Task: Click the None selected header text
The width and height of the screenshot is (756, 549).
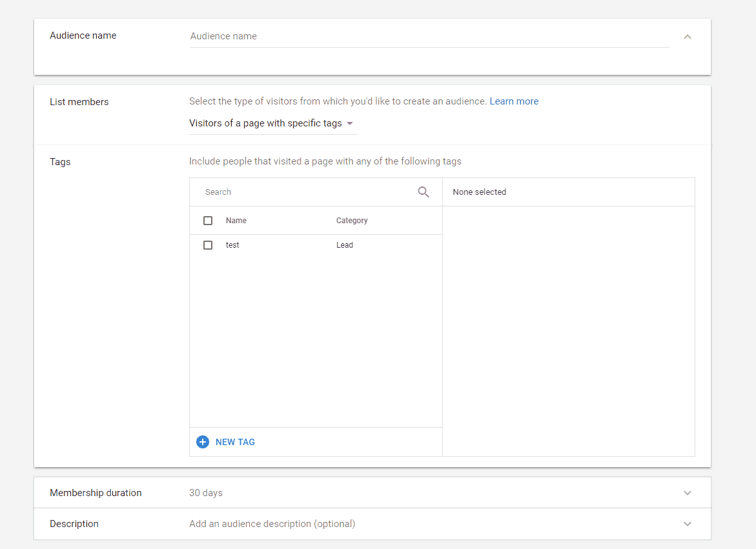Action: coord(479,192)
